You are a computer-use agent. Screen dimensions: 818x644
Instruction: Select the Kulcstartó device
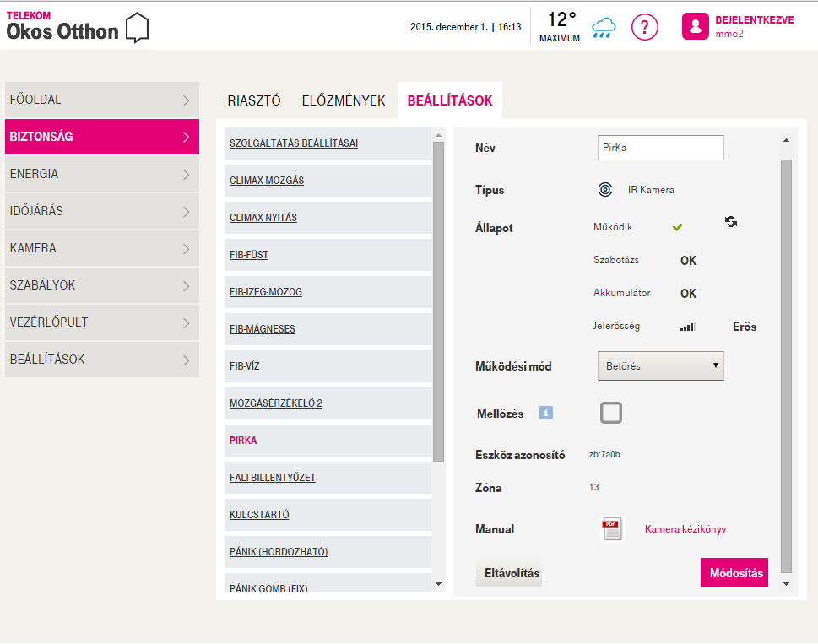pos(328,515)
